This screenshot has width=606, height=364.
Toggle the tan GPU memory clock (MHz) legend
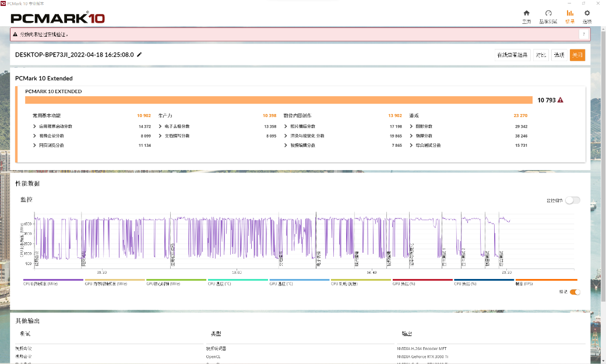[114, 282]
